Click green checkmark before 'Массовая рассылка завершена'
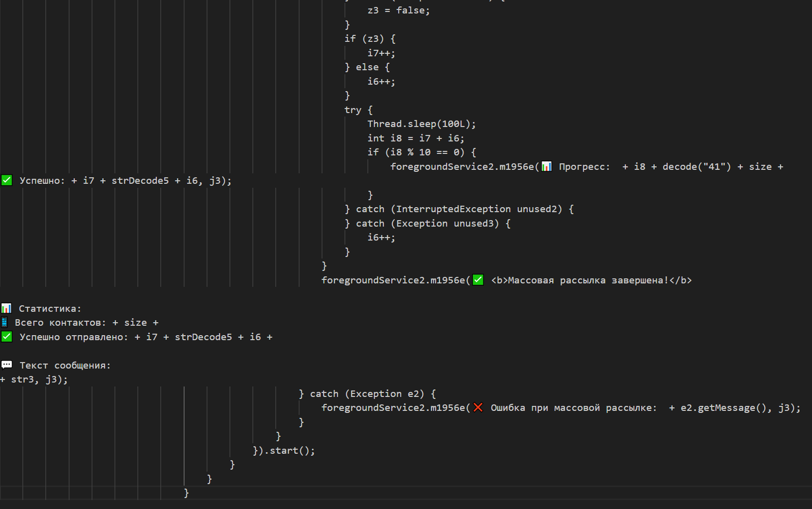This screenshot has height=509, width=812. (x=478, y=280)
